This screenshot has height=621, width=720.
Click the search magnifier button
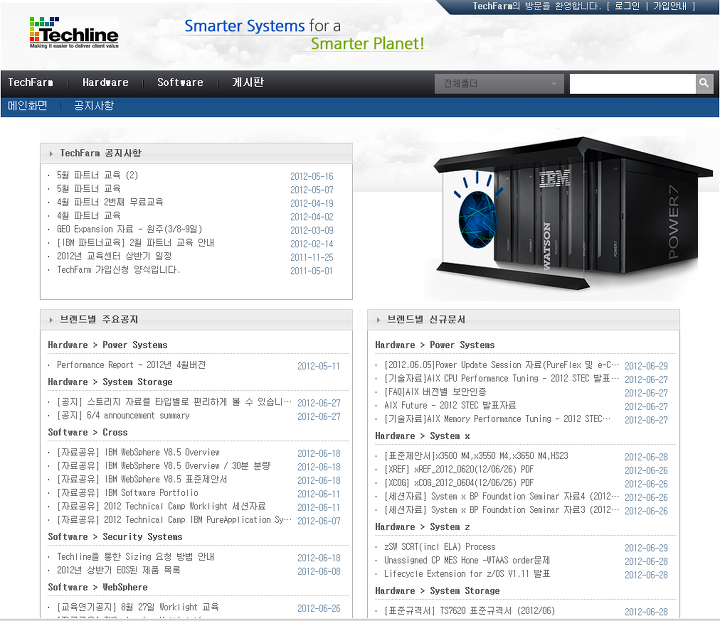click(704, 84)
